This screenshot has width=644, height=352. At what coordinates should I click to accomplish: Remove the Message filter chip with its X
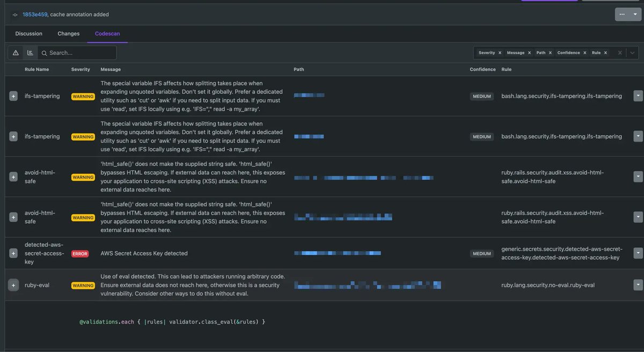pos(529,53)
